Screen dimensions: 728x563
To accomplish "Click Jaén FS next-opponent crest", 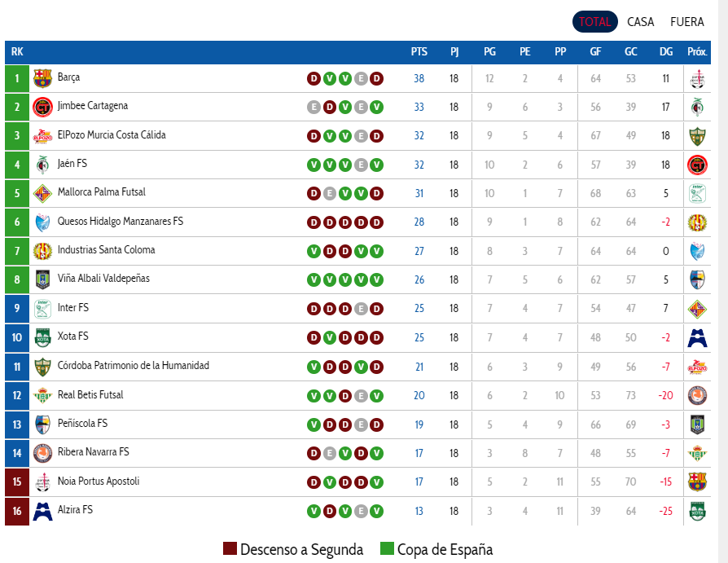I will pyautogui.click(x=697, y=165).
